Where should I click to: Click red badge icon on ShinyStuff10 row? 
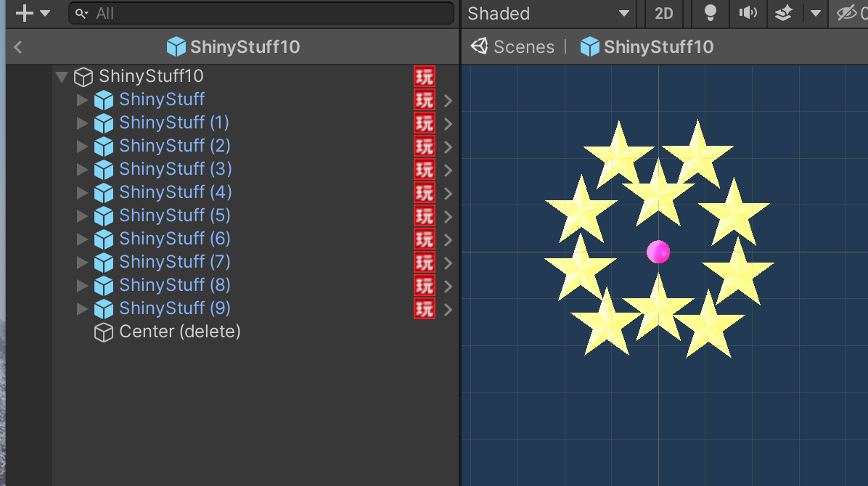point(425,76)
